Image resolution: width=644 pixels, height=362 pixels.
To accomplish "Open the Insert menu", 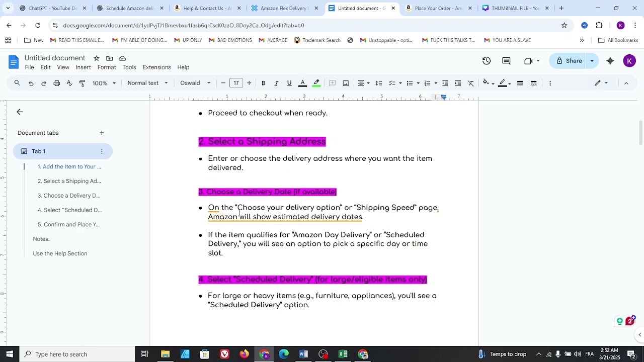I will click(84, 67).
